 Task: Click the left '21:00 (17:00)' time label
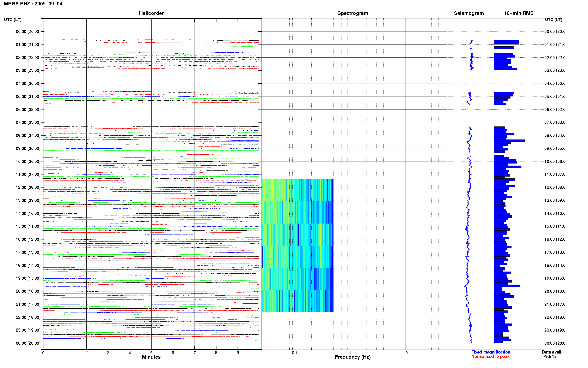tap(28, 304)
